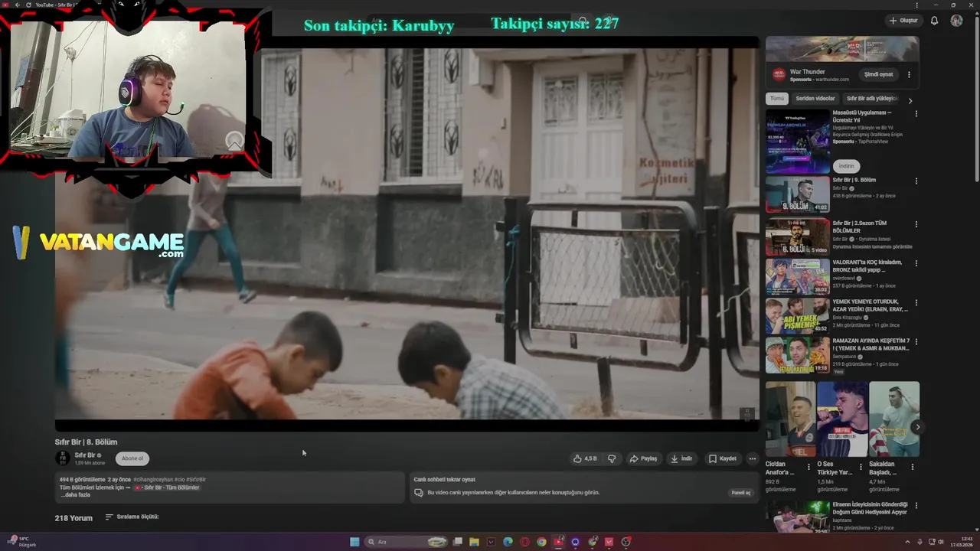The height and width of the screenshot is (551, 980).
Task: Open comment sort Sıralama ölçütü dropdown
Action: 132,517
